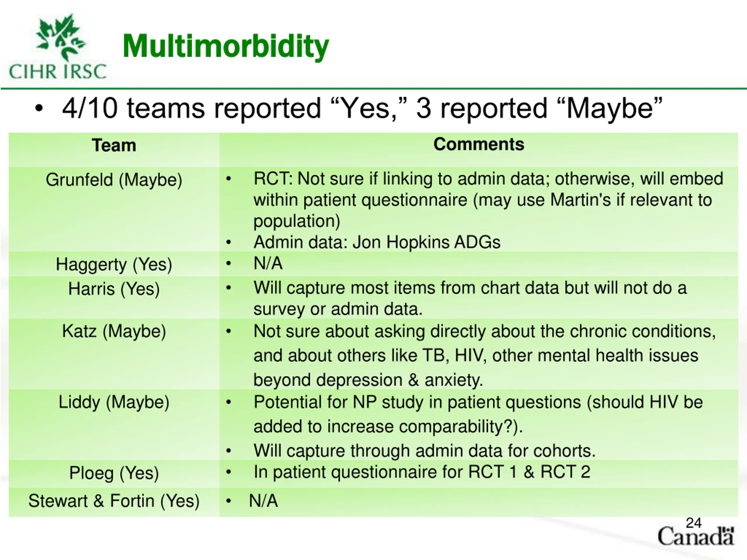Click the 'In patient questionnaire for RCT' comment
The width and height of the screenshot is (747, 560).
pos(421,472)
